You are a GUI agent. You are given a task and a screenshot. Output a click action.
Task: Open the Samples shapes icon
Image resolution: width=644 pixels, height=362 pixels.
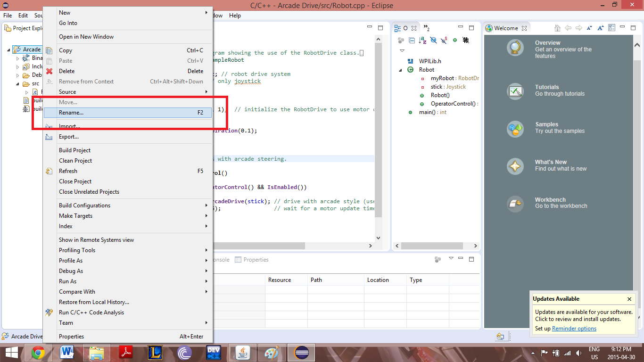515,129
